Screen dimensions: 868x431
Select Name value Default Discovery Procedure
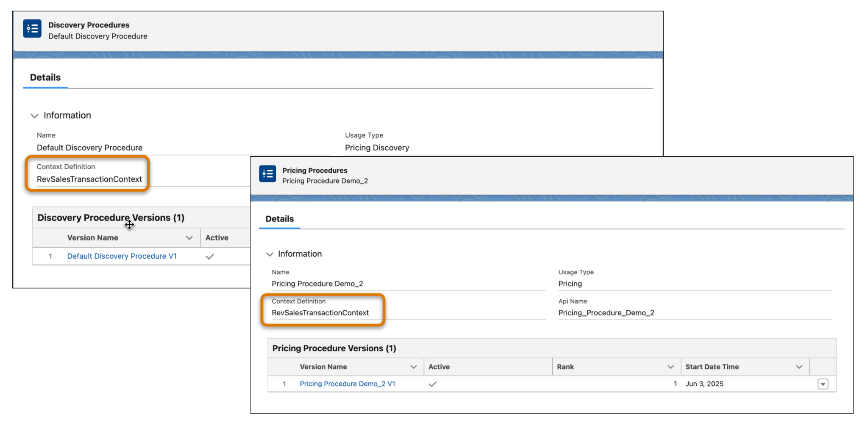tap(89, 148)
